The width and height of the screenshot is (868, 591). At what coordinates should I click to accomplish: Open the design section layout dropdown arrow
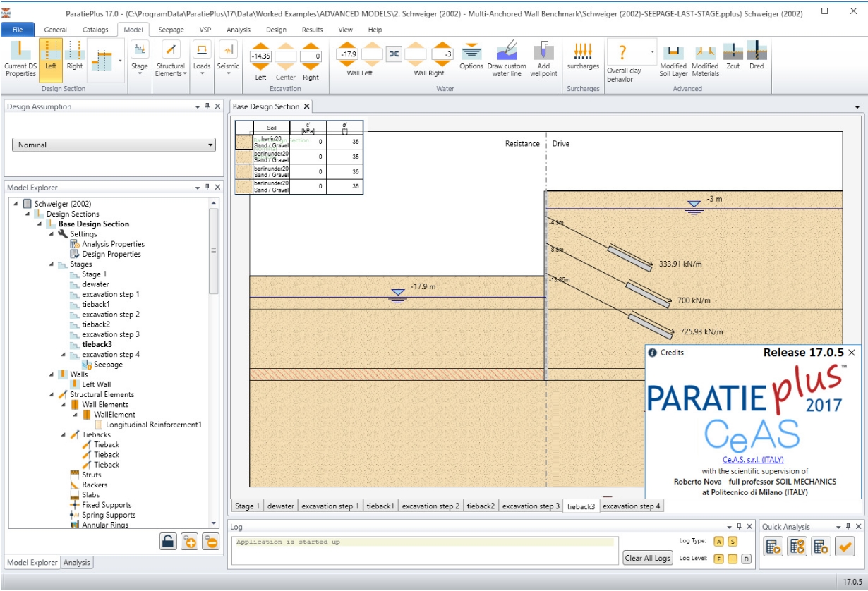click(x=120, y=61)
